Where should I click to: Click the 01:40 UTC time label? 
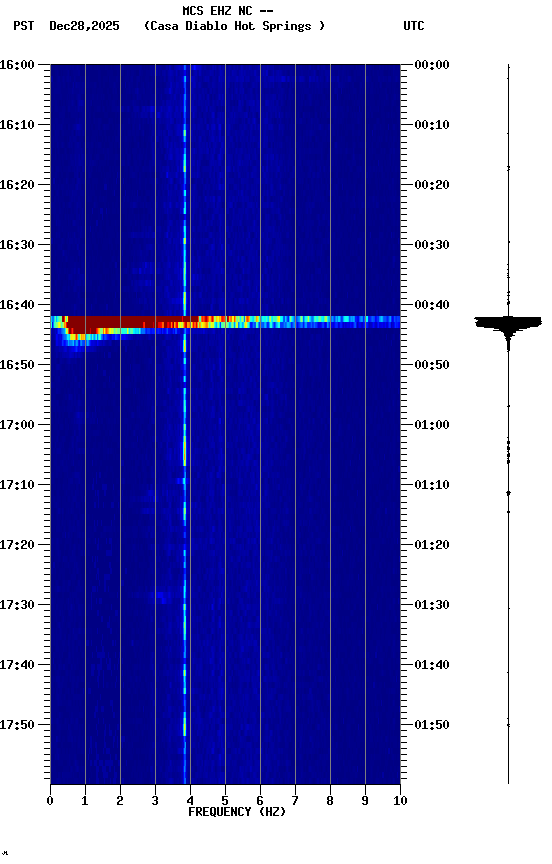click(432, 666)
